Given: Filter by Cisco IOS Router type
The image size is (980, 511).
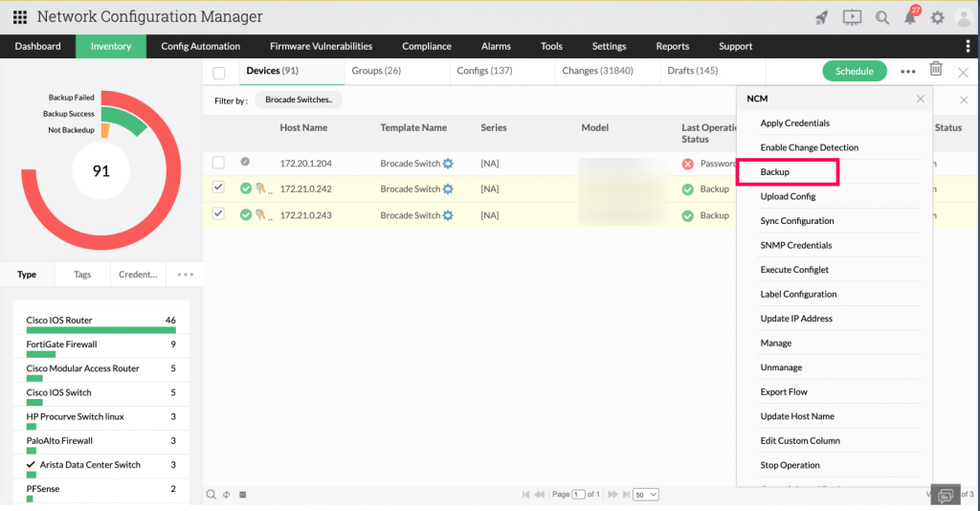Looking at the screenshot, I should click(x=100, y=323).
